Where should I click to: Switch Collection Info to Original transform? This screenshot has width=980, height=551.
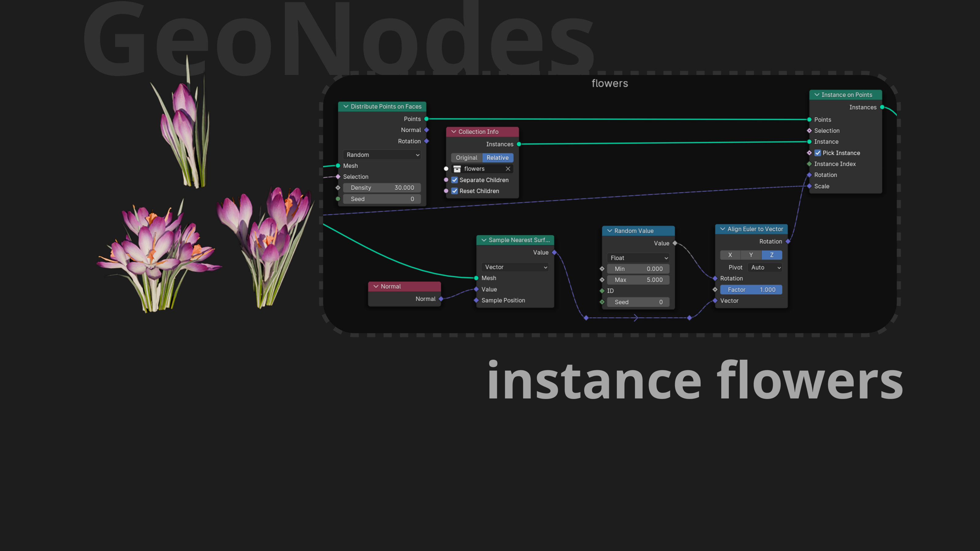coord(466,158)
